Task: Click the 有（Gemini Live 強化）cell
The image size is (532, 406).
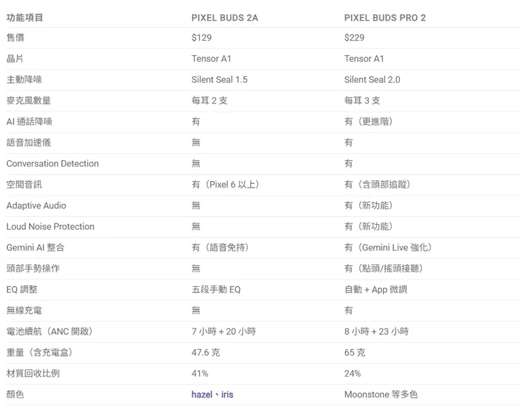Action: [x=387, y=248]
